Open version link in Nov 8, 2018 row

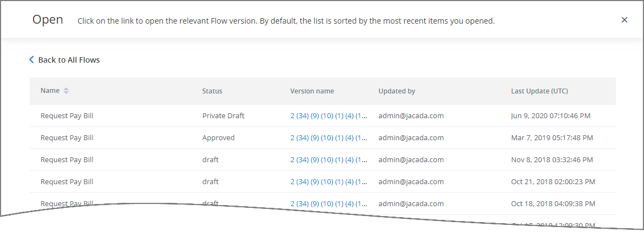pyautogui.click(x=329, y=159)
